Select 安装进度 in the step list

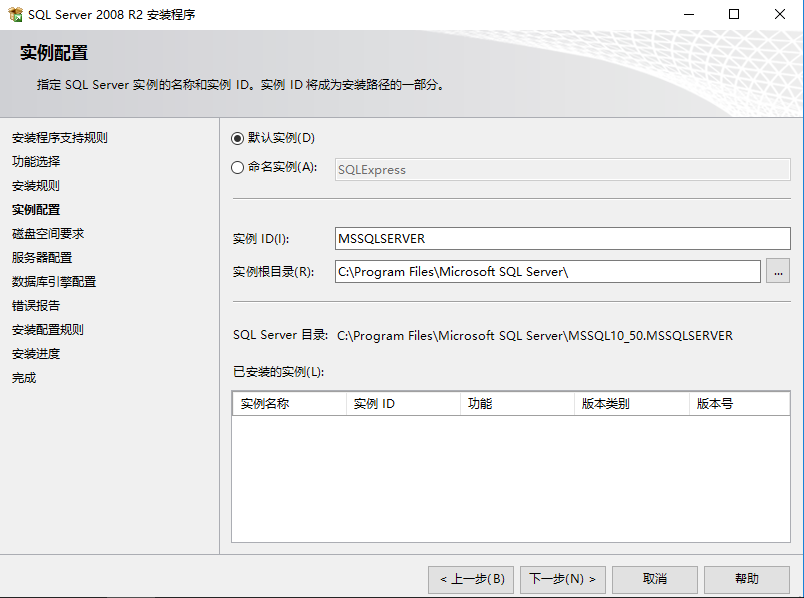36,354
